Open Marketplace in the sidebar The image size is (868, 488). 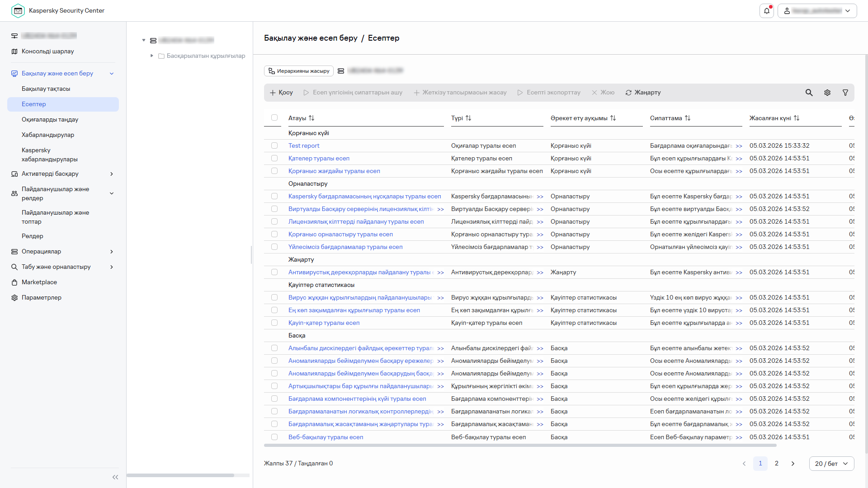pos(39,282)
